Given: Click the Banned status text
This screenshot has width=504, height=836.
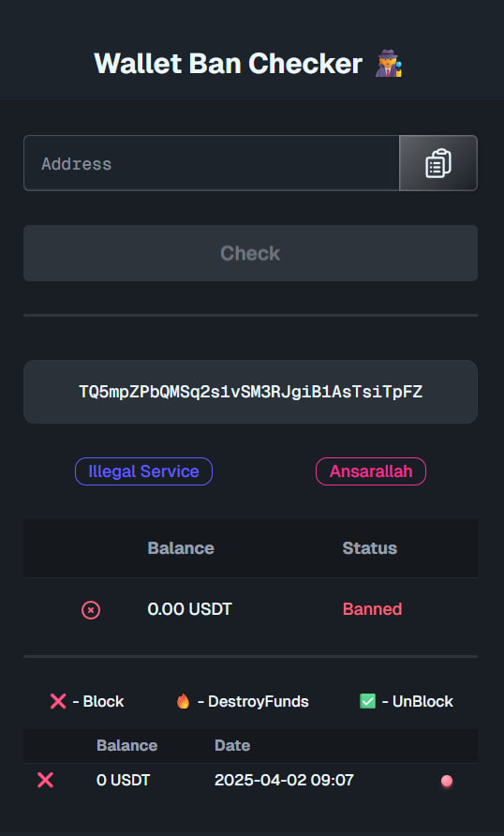Looking at the screenshot, I should pyautogui.click(x=373, y=609).
